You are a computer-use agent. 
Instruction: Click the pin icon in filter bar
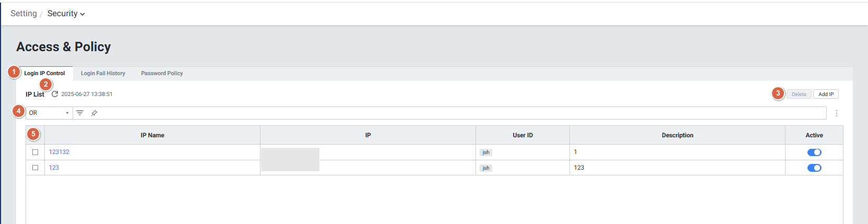(94, 113)
